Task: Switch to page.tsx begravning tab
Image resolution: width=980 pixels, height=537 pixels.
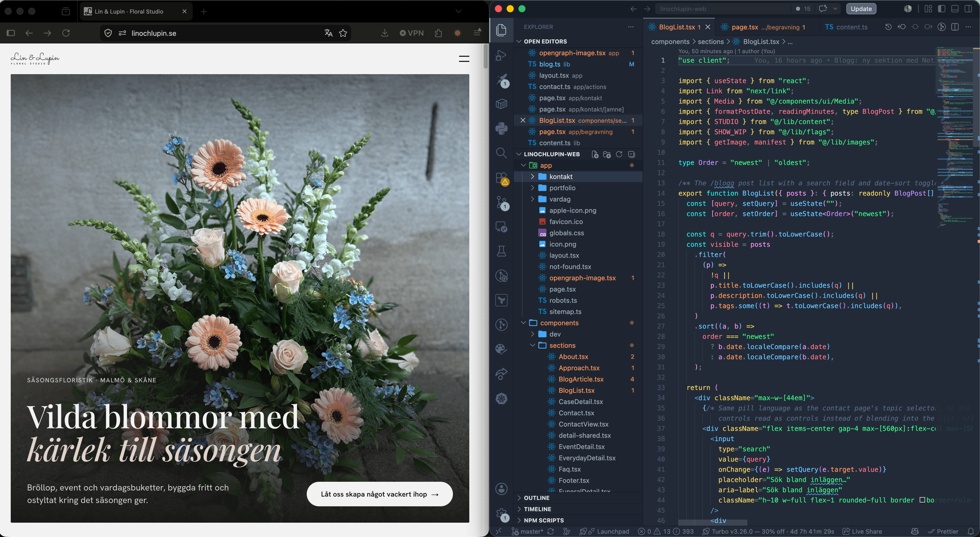Action: click(768, 27)
